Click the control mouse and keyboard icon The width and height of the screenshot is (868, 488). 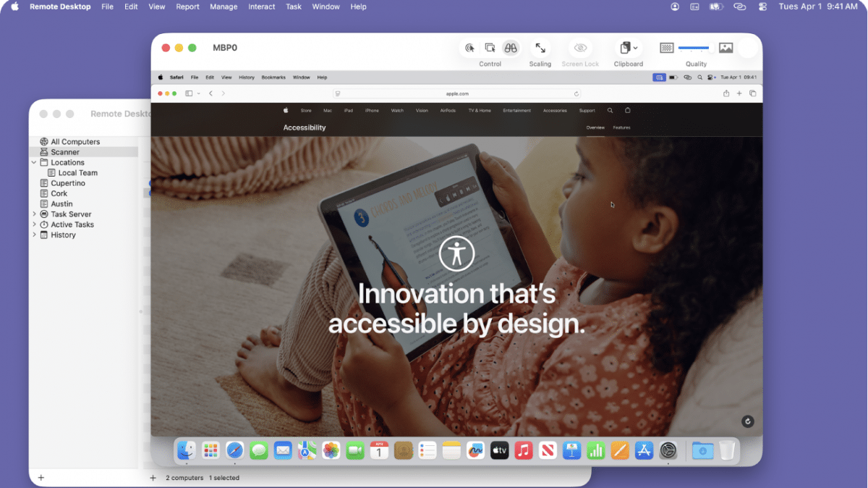tap(469, 48)
